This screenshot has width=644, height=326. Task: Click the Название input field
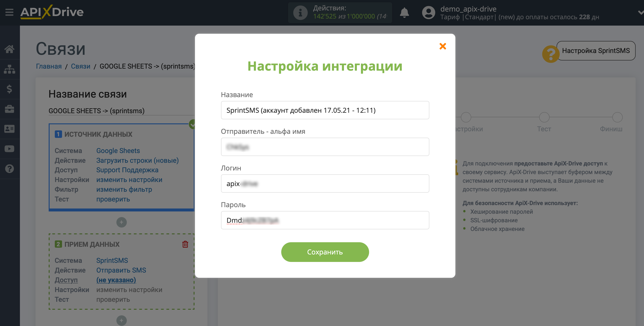click(325, 110)
